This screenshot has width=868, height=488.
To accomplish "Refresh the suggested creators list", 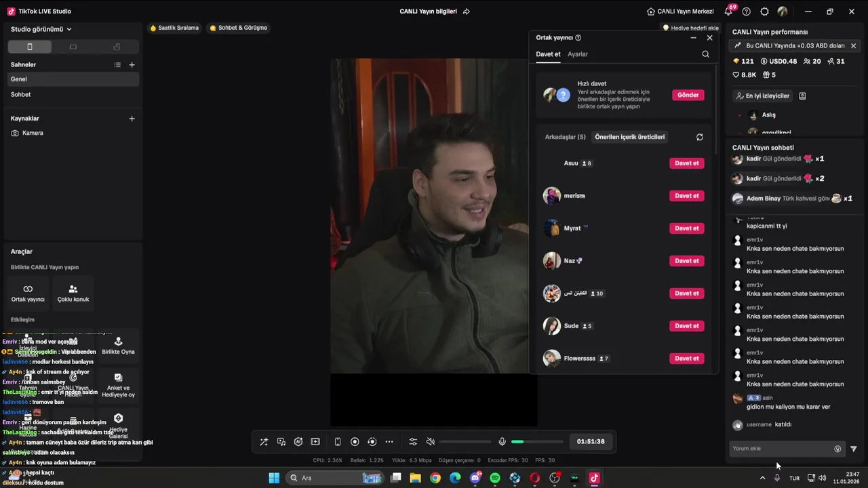I will [700, 137].
